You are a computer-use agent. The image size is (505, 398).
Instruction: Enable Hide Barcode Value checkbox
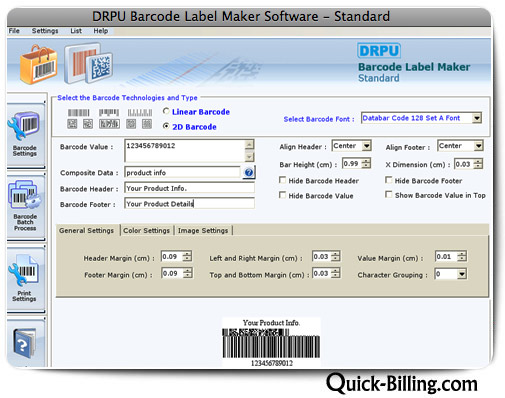tap(282, 195)
